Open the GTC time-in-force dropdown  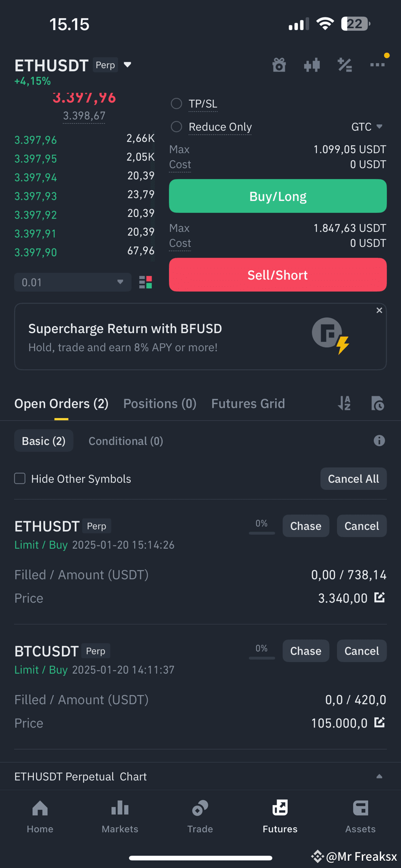[x=367, y=127]
